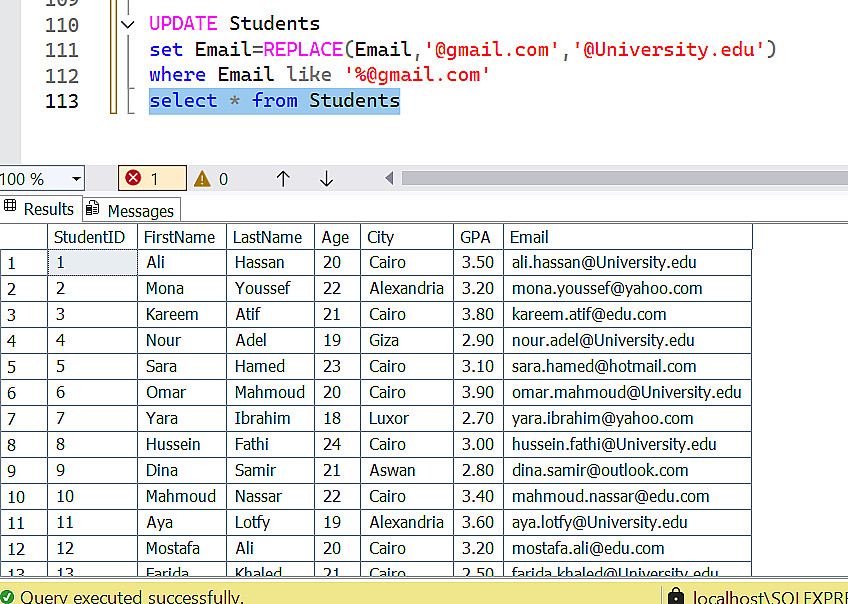Click the FirstName column header
Screen dimensions: 848x604
[182, 237]
